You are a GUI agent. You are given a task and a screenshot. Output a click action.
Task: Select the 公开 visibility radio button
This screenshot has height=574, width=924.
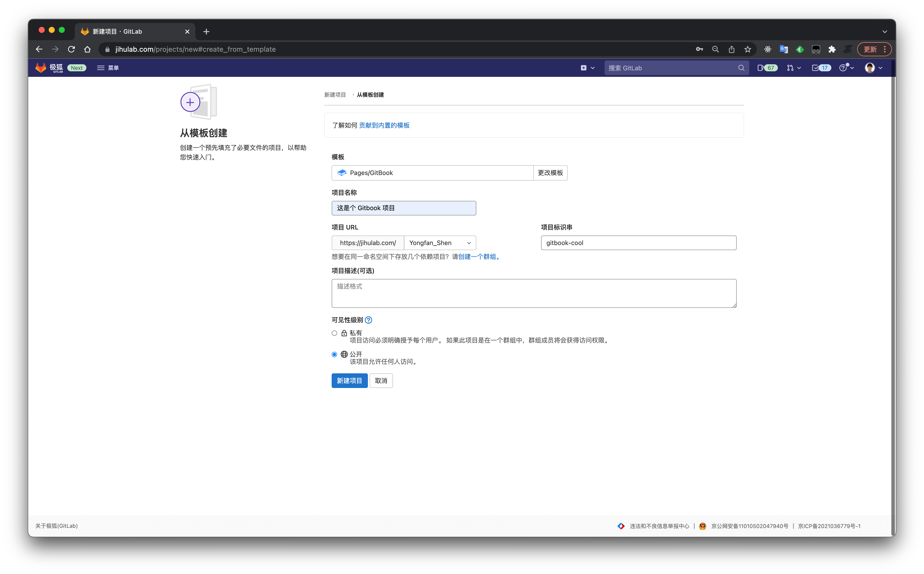click(334, 354)
